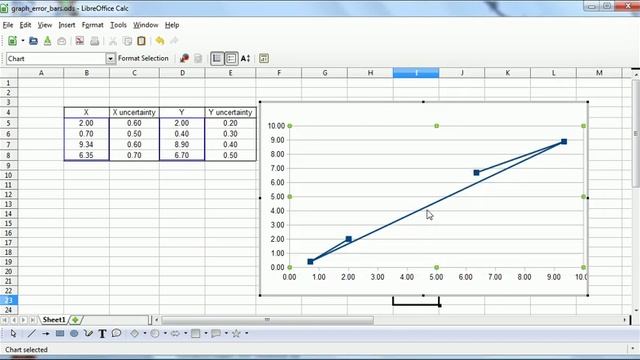This screenshot has height=360, width=640.
Task: Click cell containing 'X uncertainty'
Action: tap(134, 112)
